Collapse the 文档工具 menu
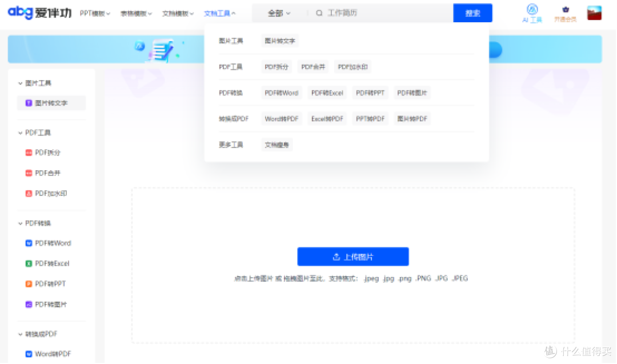Image resolution: width=617 pixels, height=364 pixels. (x=219, y=13)
